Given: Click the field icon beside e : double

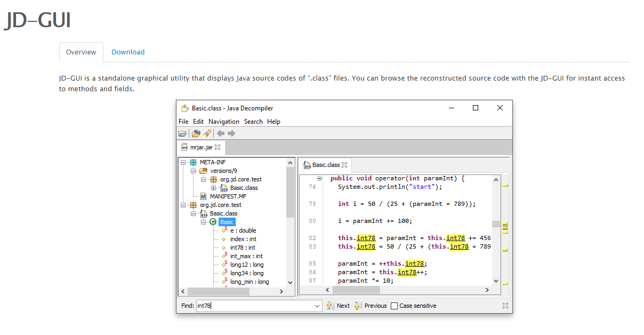Looking at the screenshot, I should pyautogui.click(x=224, y=230).
